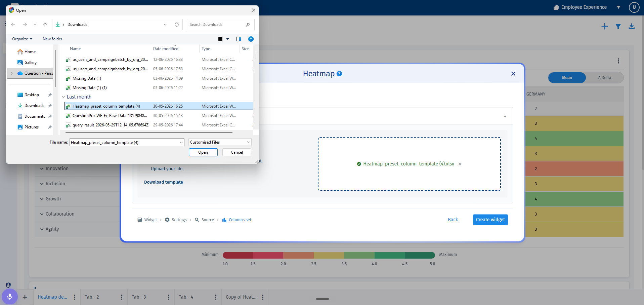Expand the Question - Personal OneDrive node
The height and width of the screenshot is (305, 644).
pyautogui.click(x=12, y=73)
